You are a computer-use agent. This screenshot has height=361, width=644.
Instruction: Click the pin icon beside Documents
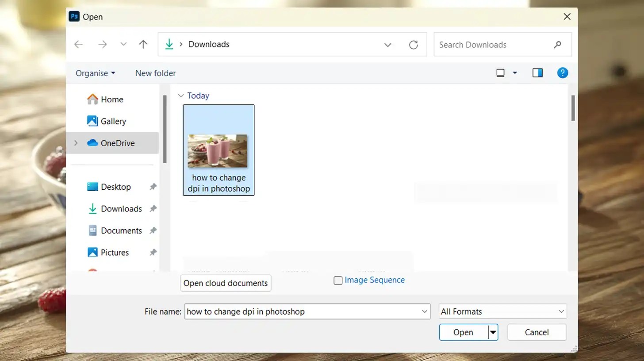[x=153, y=230]
